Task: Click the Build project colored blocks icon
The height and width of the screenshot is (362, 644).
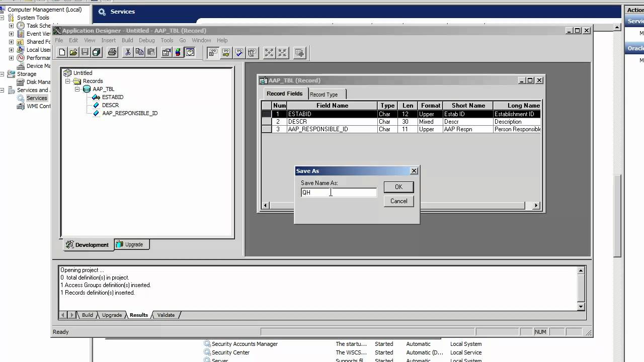Action: (x=178, y=52)
